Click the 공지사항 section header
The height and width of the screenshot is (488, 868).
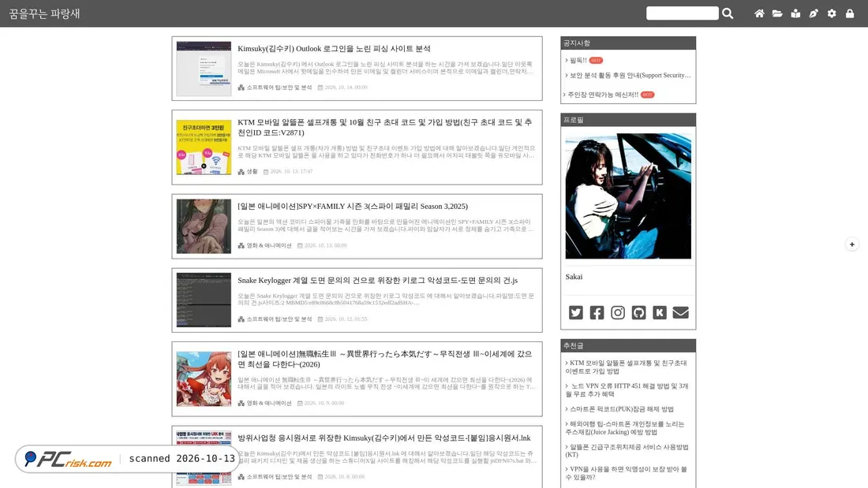tap(628, 43)
